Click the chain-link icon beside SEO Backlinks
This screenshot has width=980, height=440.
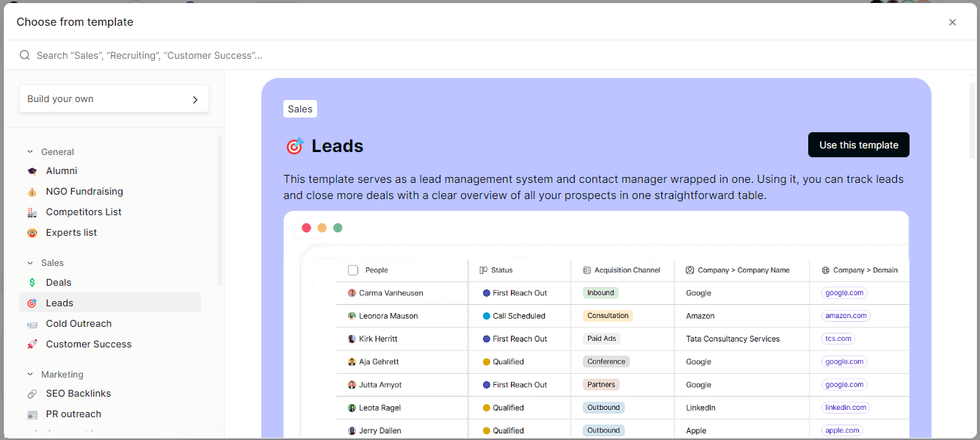[x=32, y=393]
